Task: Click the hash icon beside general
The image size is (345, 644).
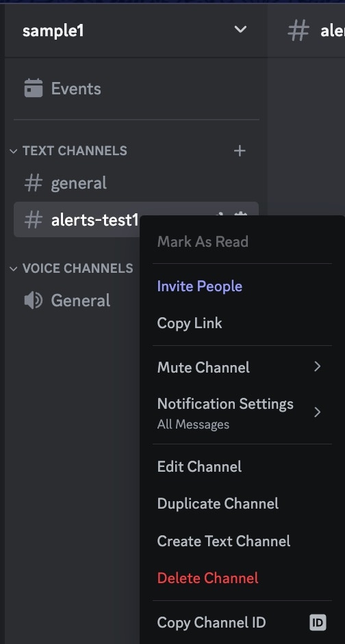Action: point(34,183)
